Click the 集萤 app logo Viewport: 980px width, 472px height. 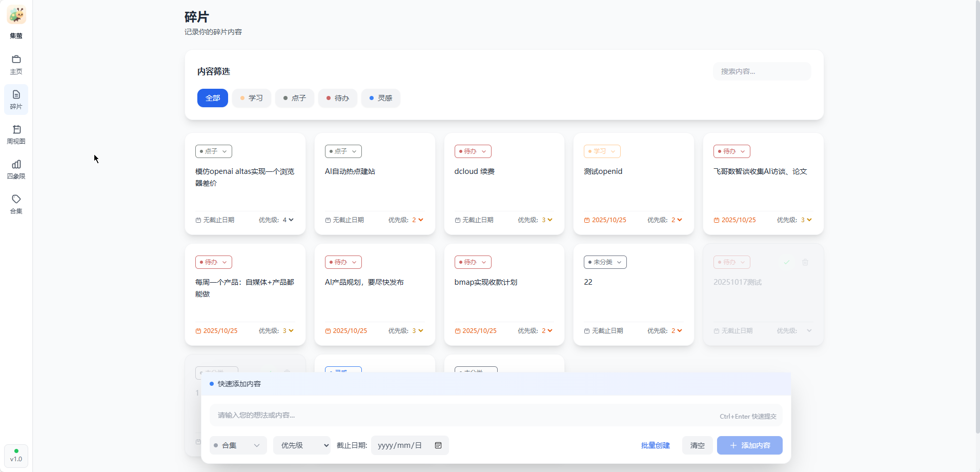click(x=16, y=15)
